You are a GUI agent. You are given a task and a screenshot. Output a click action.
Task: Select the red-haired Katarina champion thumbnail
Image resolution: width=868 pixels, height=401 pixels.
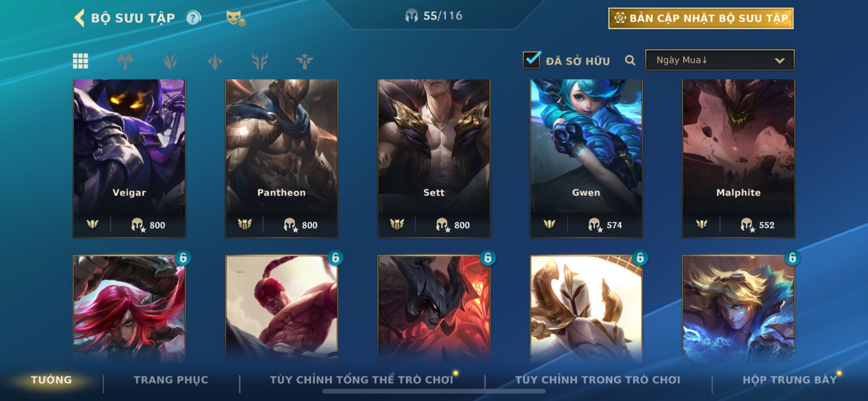[x=129, y=308]
